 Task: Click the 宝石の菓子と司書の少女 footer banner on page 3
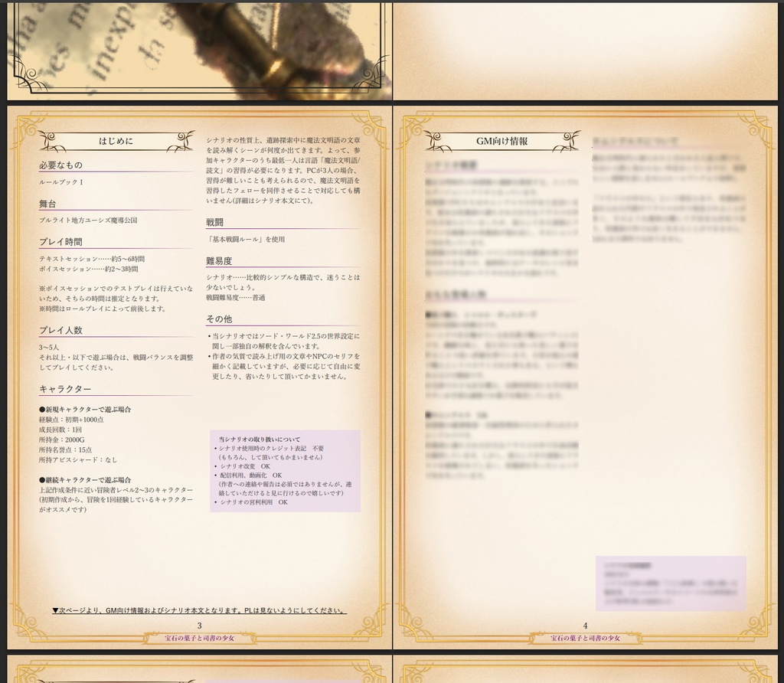[201, 638]
